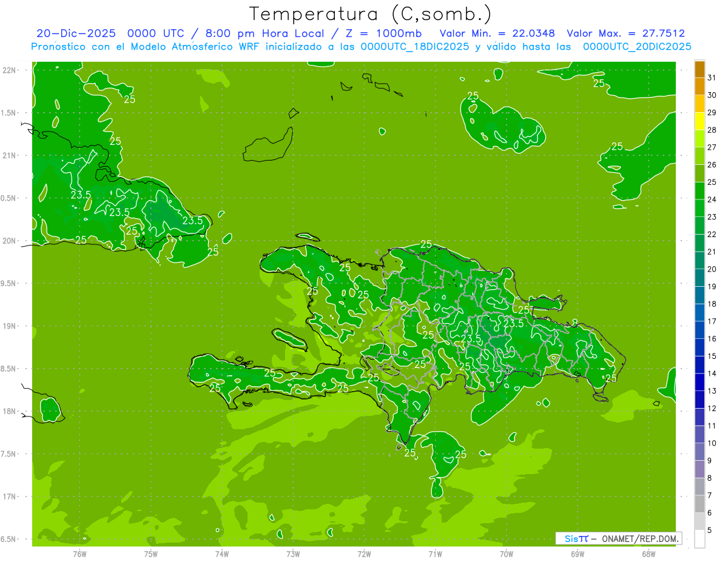728x562 pixels.
Task: Click the '19N' latitude axis label
Action: [10, 326]
